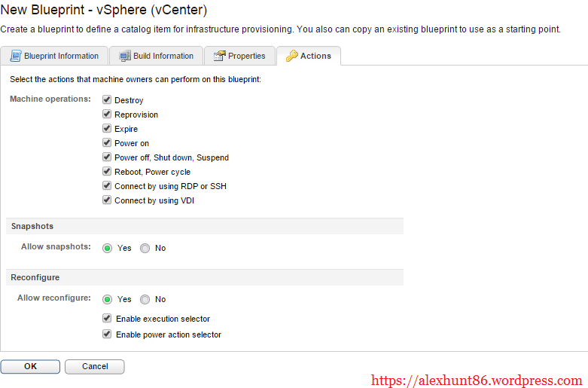This screenshot has height=388, width=588.
Task: Uncheck Connect by using RDP or SSH
Action: (x=107, y=186)
